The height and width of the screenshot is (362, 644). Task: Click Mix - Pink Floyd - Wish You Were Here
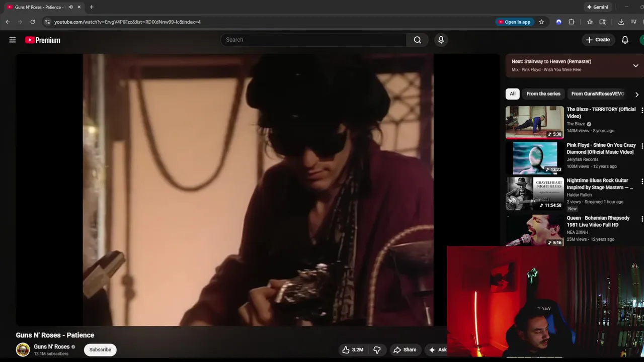pyautogui.click(x=546, y=70)
